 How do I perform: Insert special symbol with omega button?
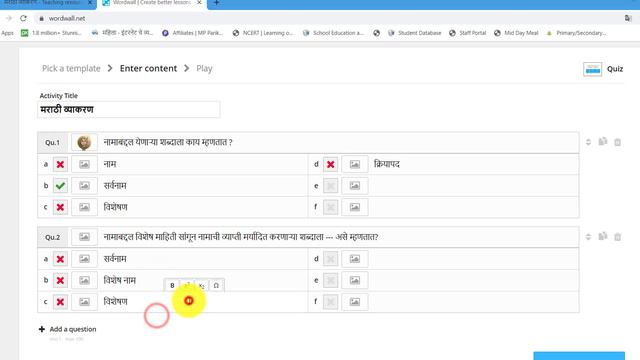tap(216, 285)
